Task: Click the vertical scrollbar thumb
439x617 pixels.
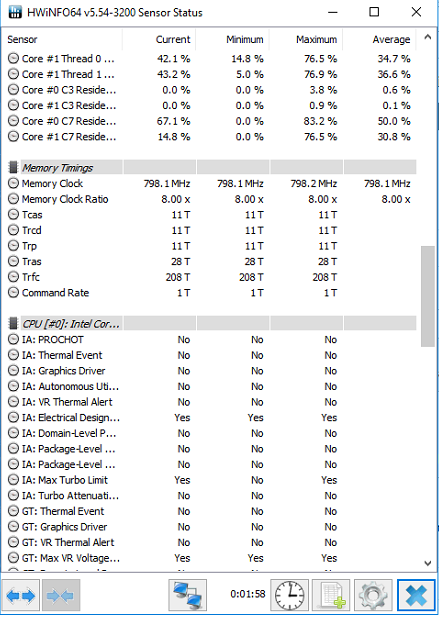Action: pyautogui.click(x=428, y=296)
